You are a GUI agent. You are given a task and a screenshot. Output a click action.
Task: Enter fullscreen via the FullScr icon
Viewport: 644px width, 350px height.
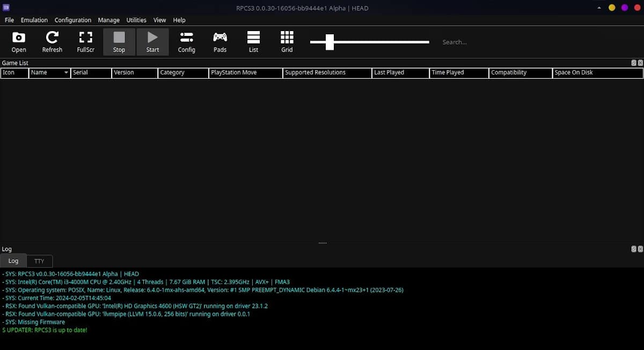[85, 41]
